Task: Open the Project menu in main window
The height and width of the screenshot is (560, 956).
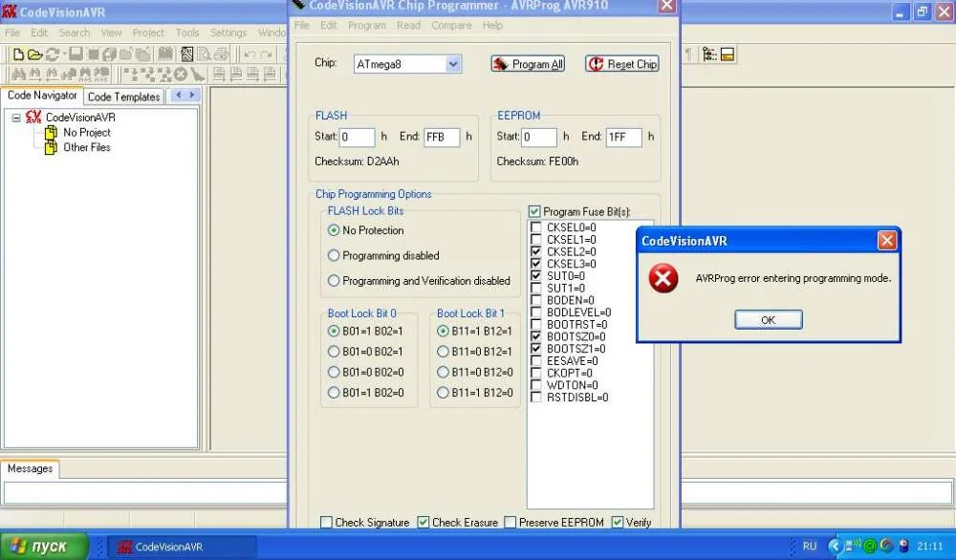Action: pos(148,32)
